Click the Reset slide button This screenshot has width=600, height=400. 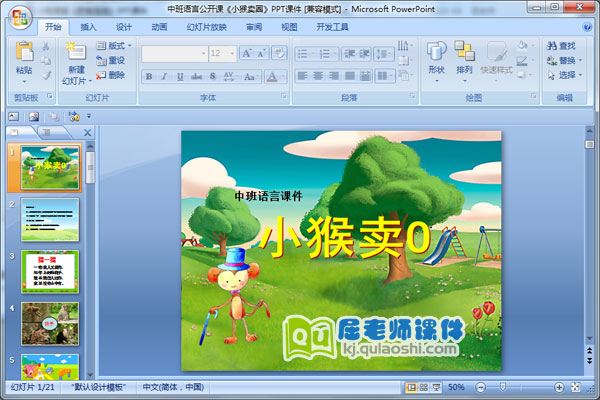pyautogui.click(x=110, y=60)
